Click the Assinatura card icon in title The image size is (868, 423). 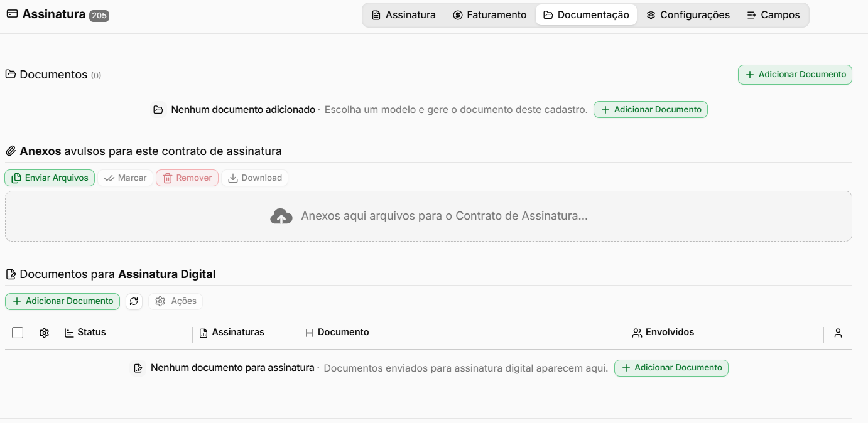tap(12, 14)
